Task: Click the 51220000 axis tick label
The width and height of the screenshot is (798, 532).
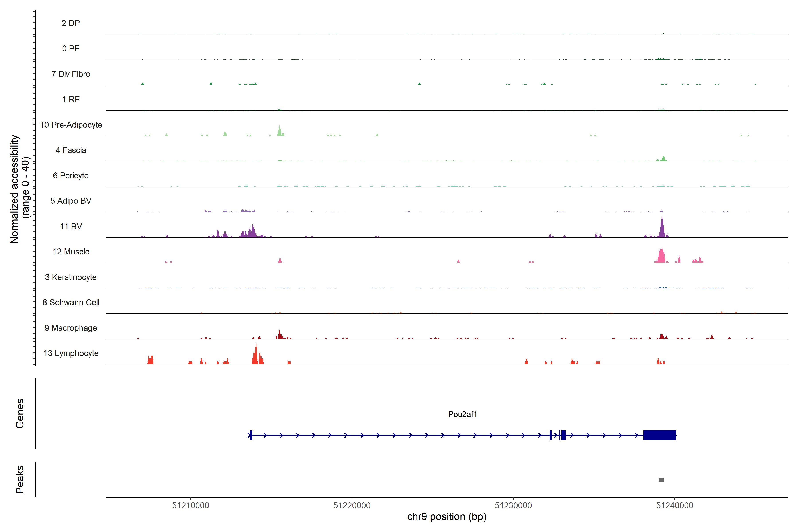Action: point(352,506)
